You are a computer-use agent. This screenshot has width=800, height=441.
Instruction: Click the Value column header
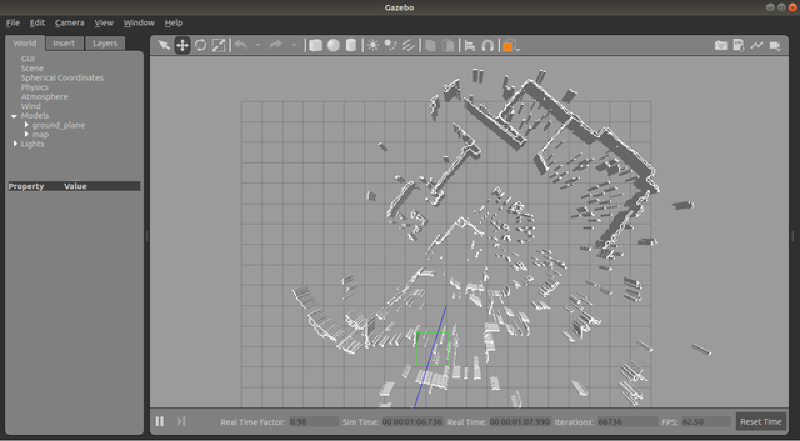pos(75,186)
